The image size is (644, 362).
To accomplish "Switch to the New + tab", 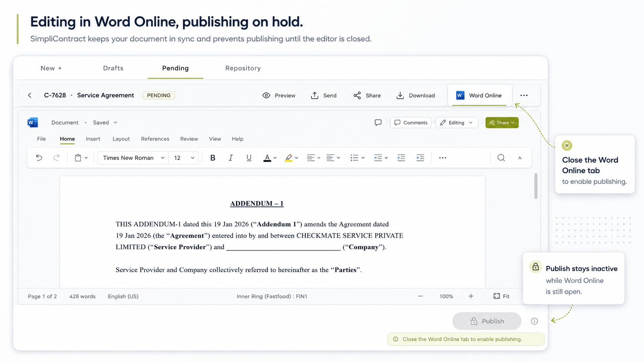I will pyautogui.click(x=51, y=68).
